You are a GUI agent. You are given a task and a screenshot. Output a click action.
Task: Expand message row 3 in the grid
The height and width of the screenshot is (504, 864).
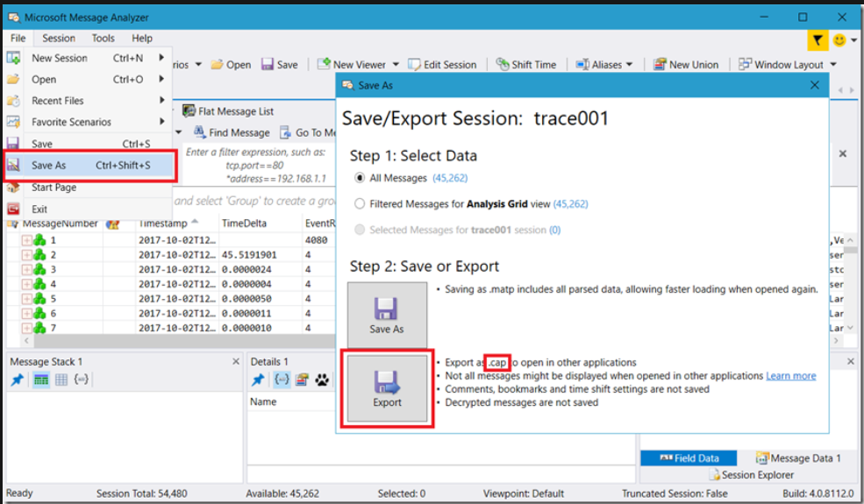tap(26, 269)
